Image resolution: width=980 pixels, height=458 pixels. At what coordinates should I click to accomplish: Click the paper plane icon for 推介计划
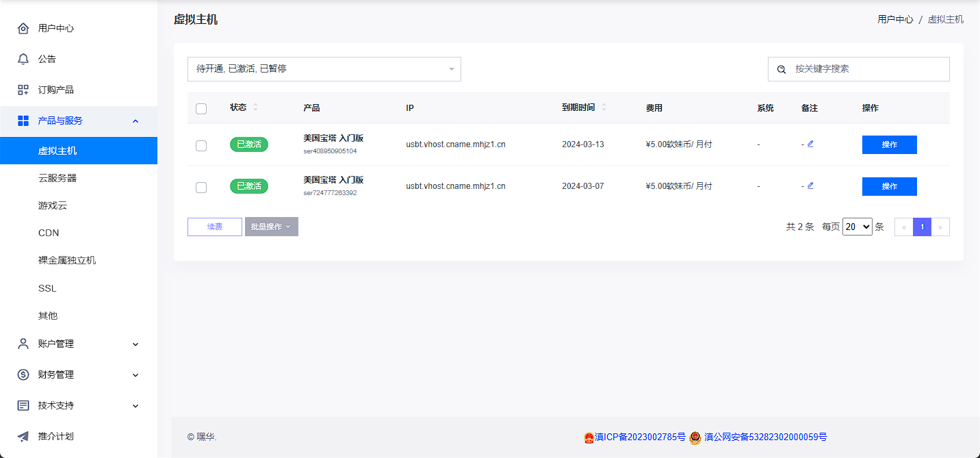point(23,436)
